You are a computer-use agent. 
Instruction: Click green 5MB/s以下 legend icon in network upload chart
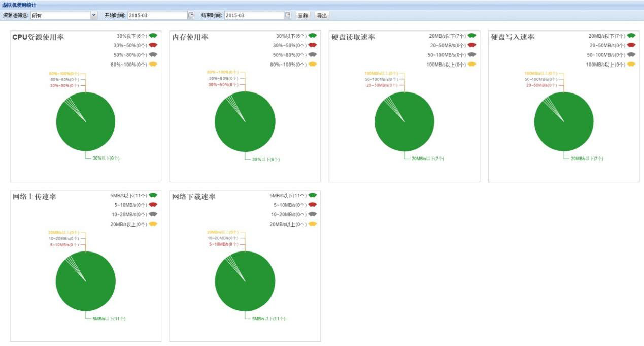[x=153, y=195]
